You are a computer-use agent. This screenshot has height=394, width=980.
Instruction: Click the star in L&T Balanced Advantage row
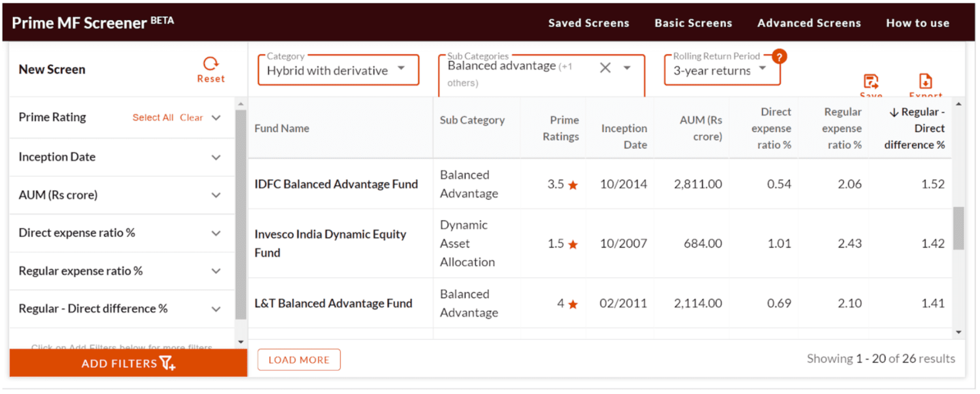pos(573,304)
